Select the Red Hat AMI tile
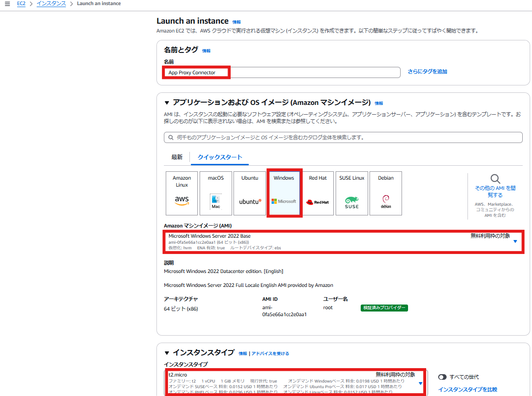The image size is (532, 396). click(x=318, y=193)
